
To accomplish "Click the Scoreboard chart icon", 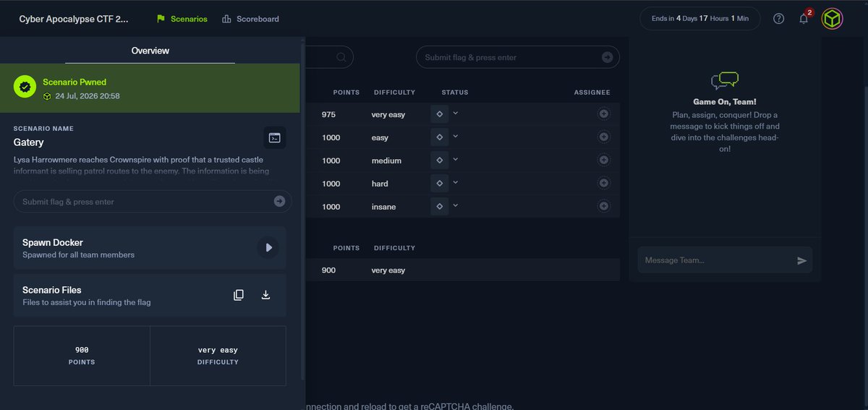I will 226,19.
